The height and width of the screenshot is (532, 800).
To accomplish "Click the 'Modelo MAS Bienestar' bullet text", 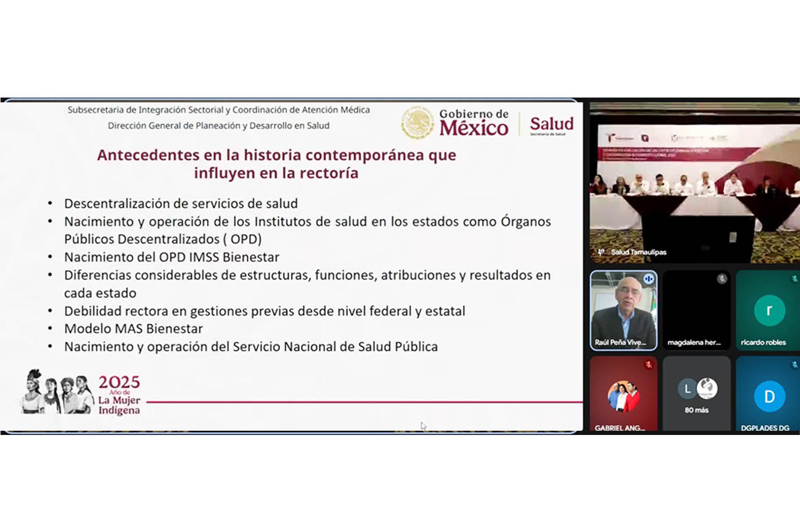I will point(133,329).
